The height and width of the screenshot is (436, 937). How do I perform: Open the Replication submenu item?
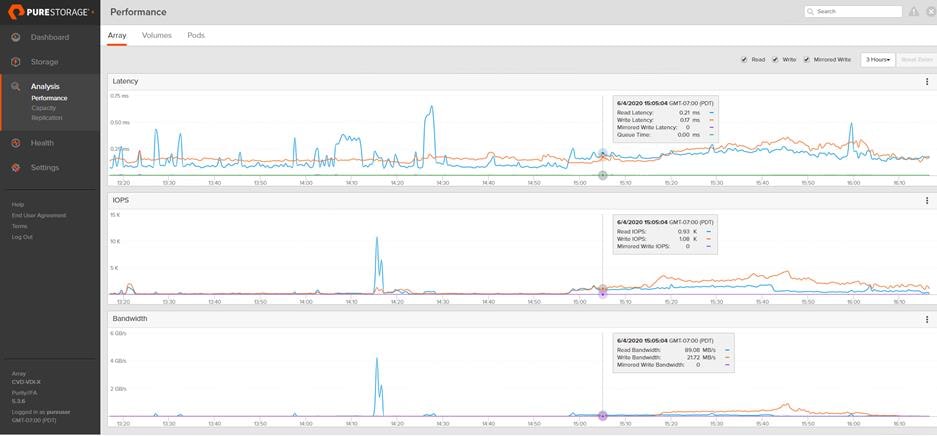47,118
